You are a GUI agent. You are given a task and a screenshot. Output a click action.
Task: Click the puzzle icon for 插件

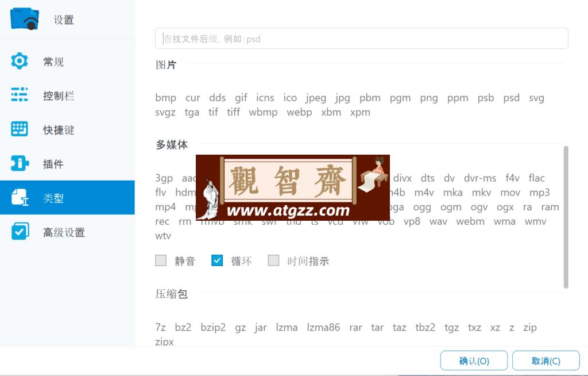pos(20,163)
